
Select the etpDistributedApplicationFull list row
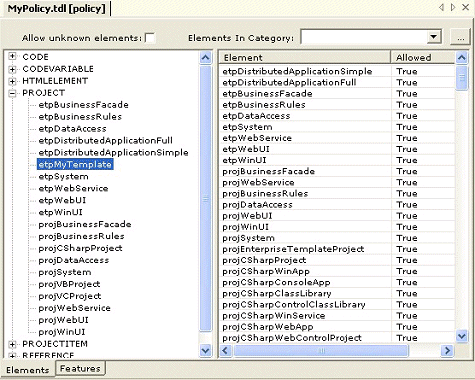[x=337, y=82]
